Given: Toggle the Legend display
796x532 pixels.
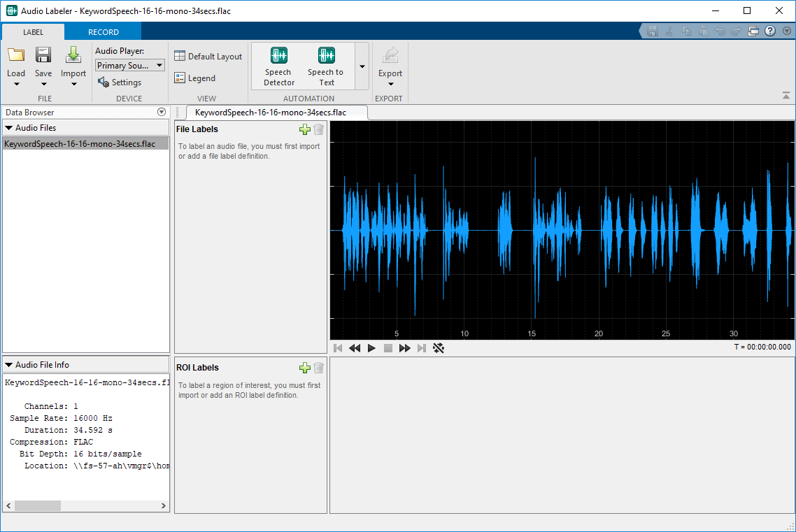Looking at the screenshot, I should pyautogui.click(x=194, y=78).
